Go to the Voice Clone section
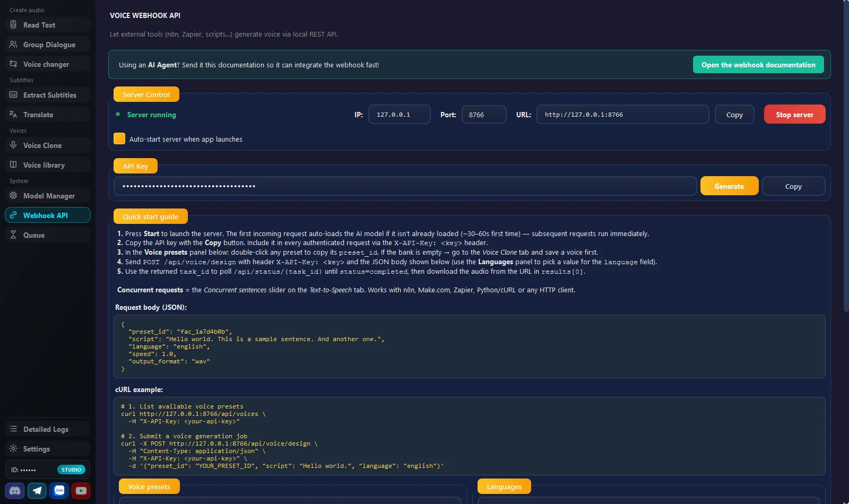 (x=48, y=145)
